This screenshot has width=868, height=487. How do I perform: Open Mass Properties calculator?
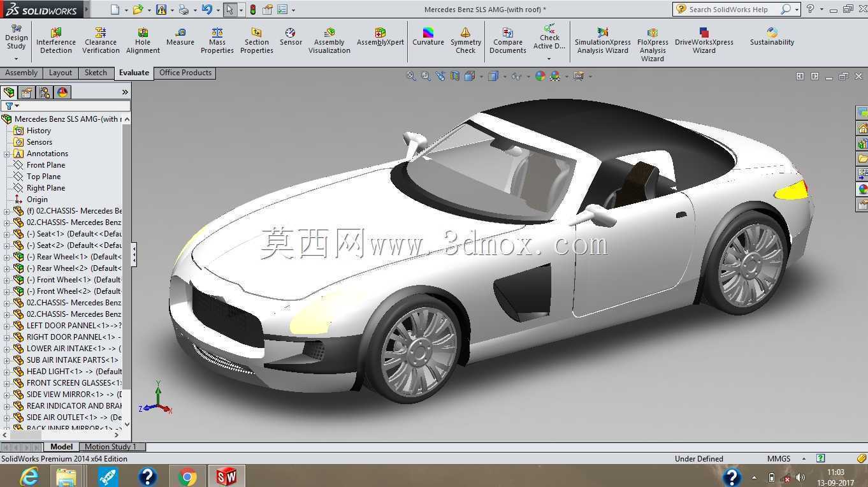pos(217,41)
